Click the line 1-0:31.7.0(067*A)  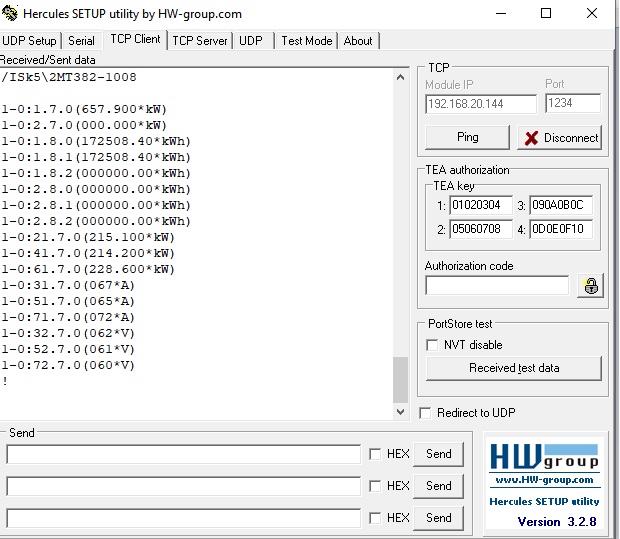[68, 285]
